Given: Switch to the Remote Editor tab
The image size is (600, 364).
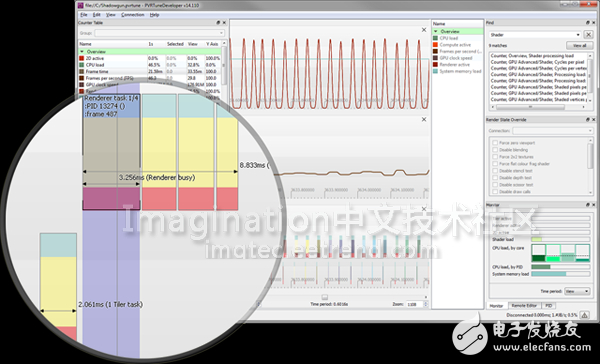Looking at the screenshot, I should 524,305.
